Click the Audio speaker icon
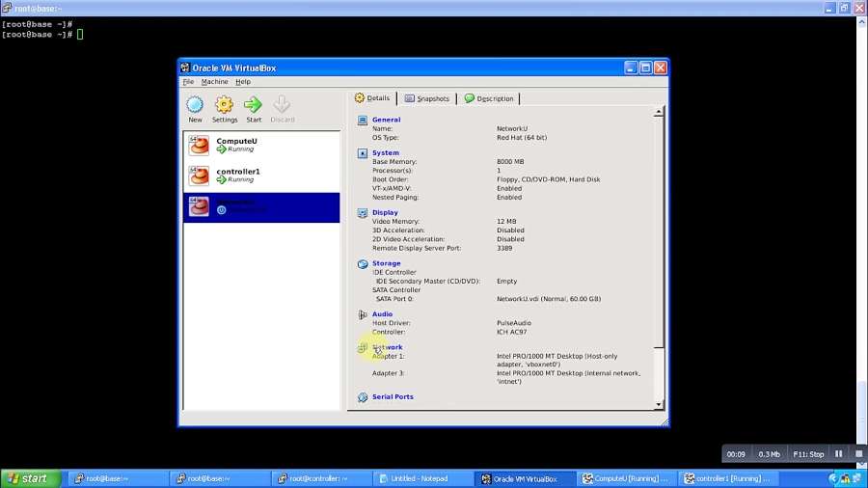Image resolution: width=868 pixels, height=488 pixels. pyautogui.click(x=363, y=314)
